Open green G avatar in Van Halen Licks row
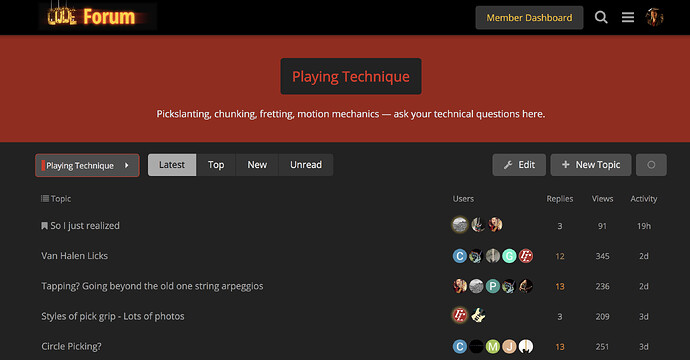 [x=509, y=256]
